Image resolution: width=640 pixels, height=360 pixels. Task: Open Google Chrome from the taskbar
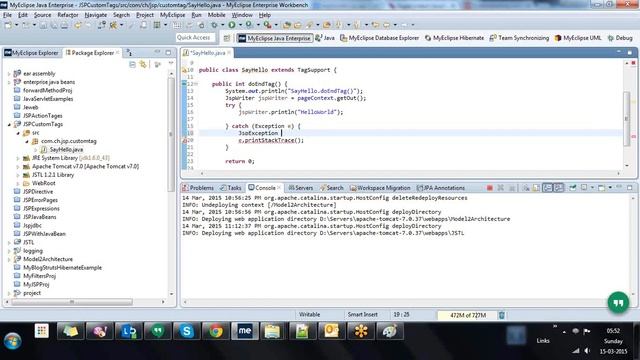[216, 331]
